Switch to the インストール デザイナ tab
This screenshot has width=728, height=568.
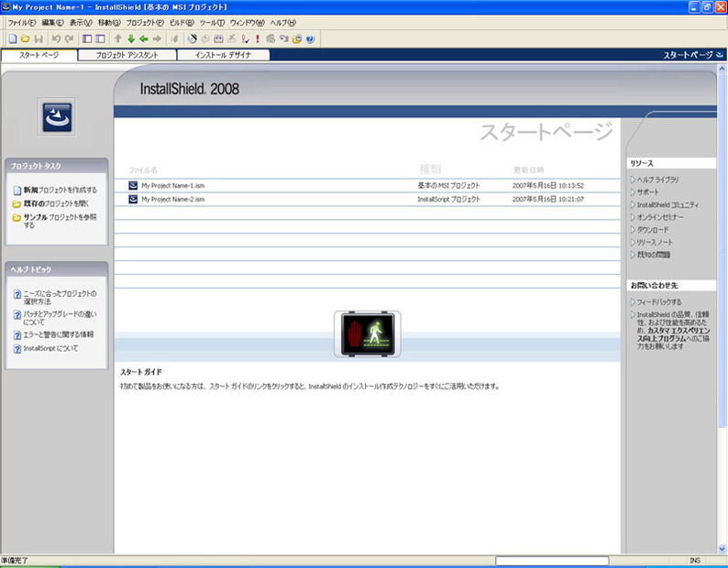[x=224, y=55]
